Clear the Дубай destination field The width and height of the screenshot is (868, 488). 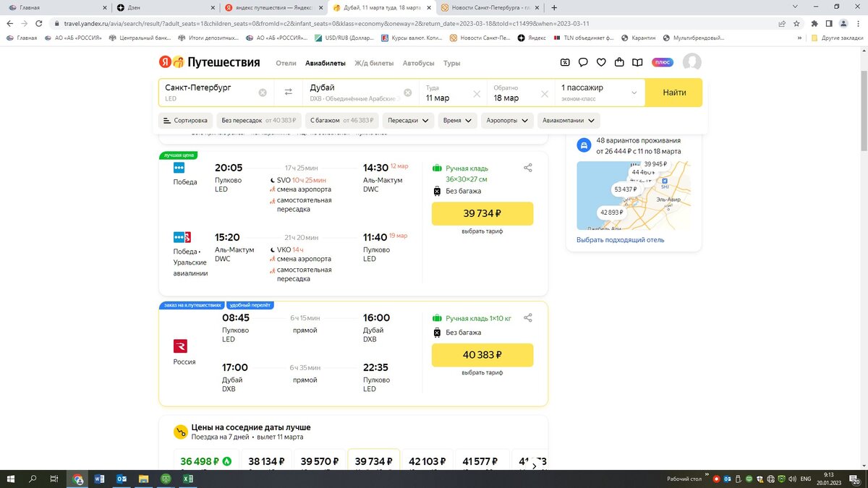point(407,93)
